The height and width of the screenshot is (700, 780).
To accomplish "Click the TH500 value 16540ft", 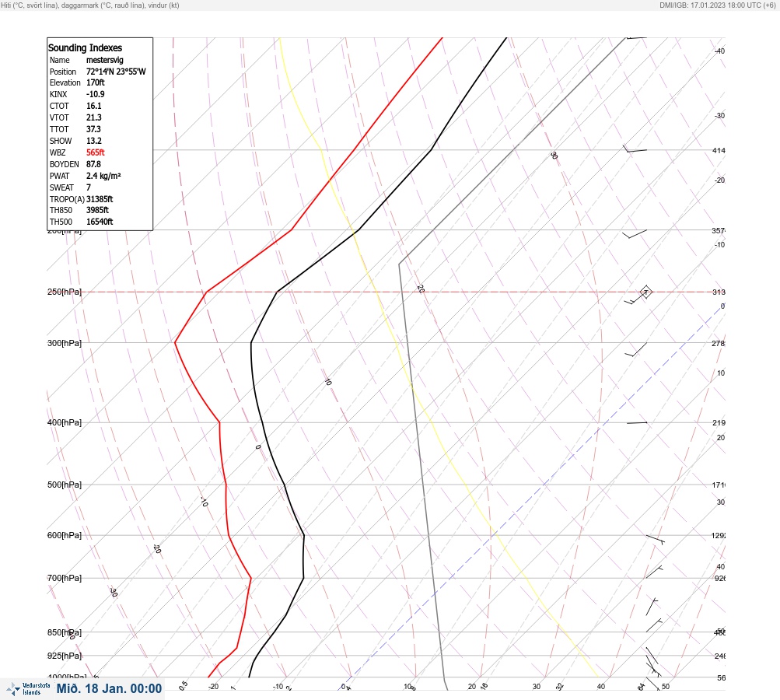I will 100,222.
